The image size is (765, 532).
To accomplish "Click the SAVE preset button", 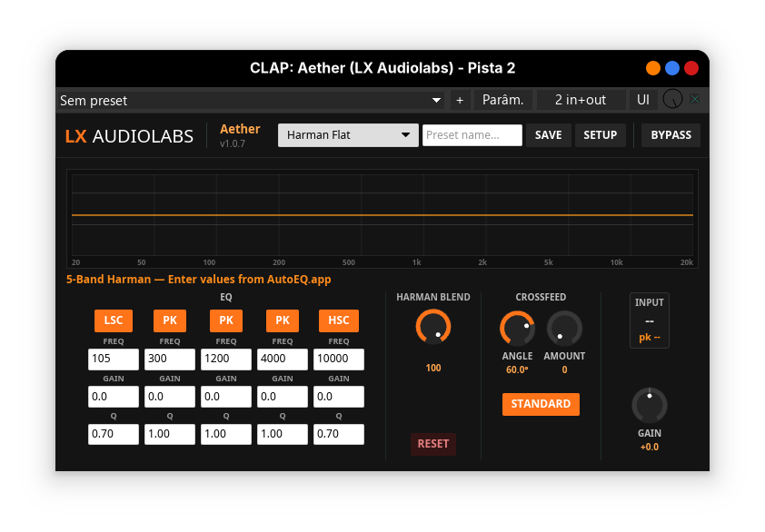I will pyautogui.click(x=549, y=135).
